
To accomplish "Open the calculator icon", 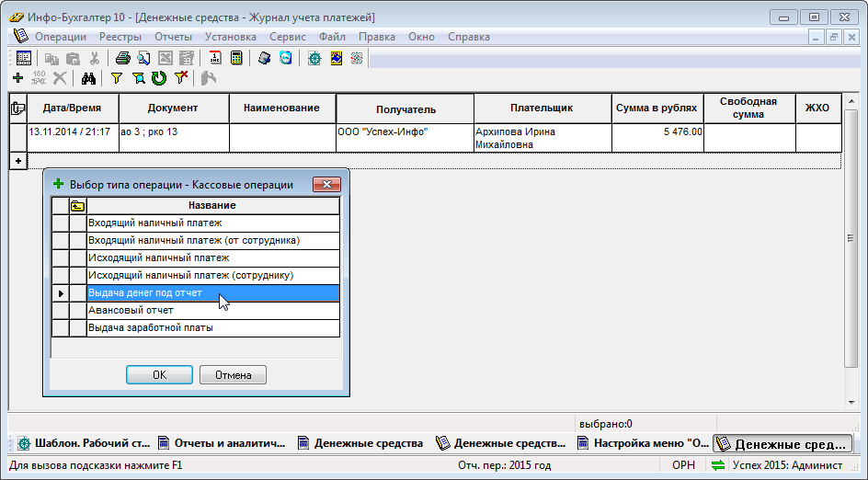I will (236, 58).
